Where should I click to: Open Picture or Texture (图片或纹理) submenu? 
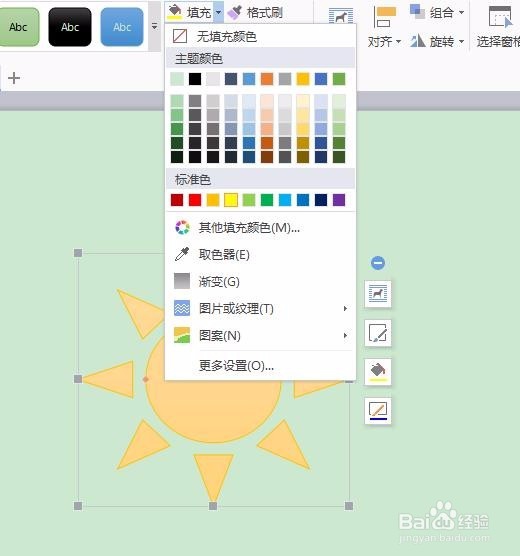tap(260, 308)
